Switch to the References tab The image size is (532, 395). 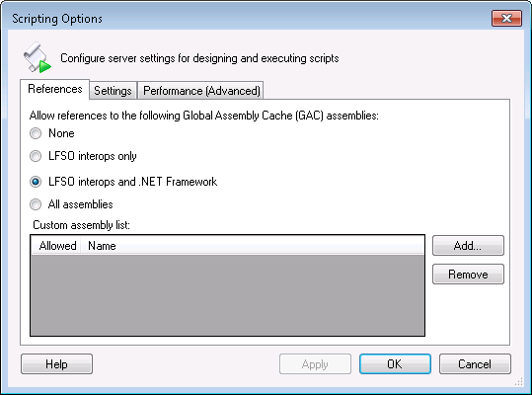point(55,89)
